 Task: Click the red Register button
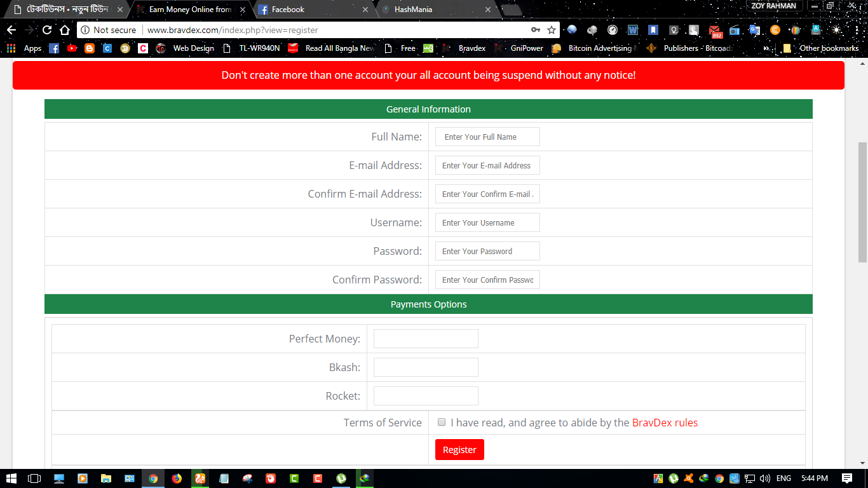tap(459, 449)
